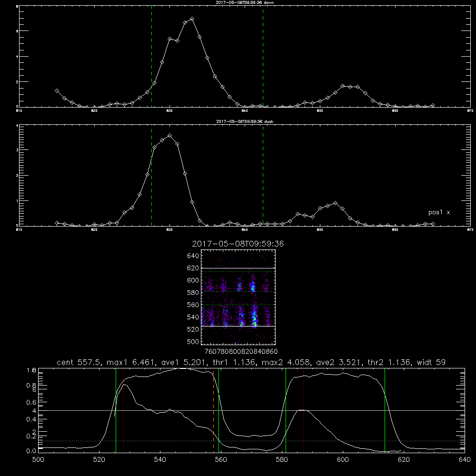Click the green vertical line near 560 in bottom plot
This screenshot has height=476, width=476.
coord(218,410)
